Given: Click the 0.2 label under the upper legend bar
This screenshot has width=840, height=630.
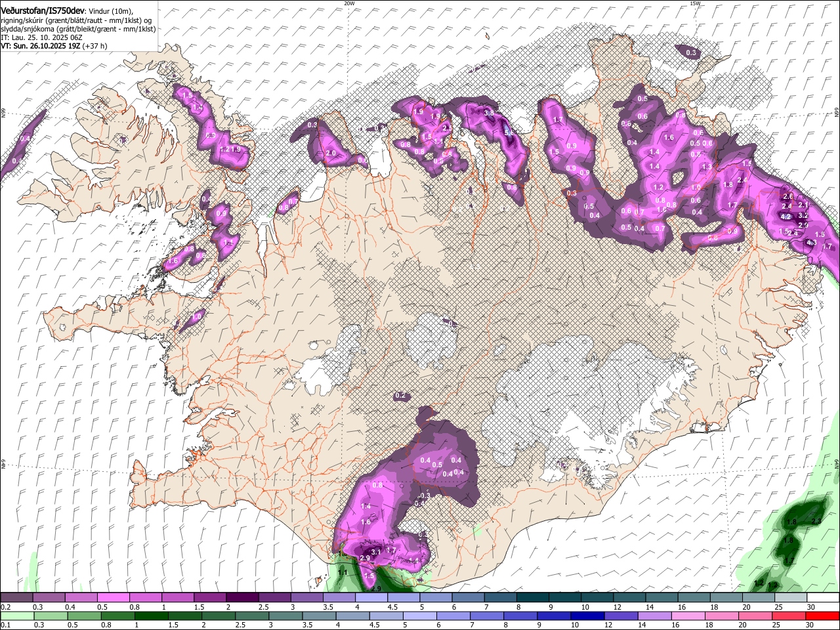Looking at the screenshot, I should click(x=5, y=607).
